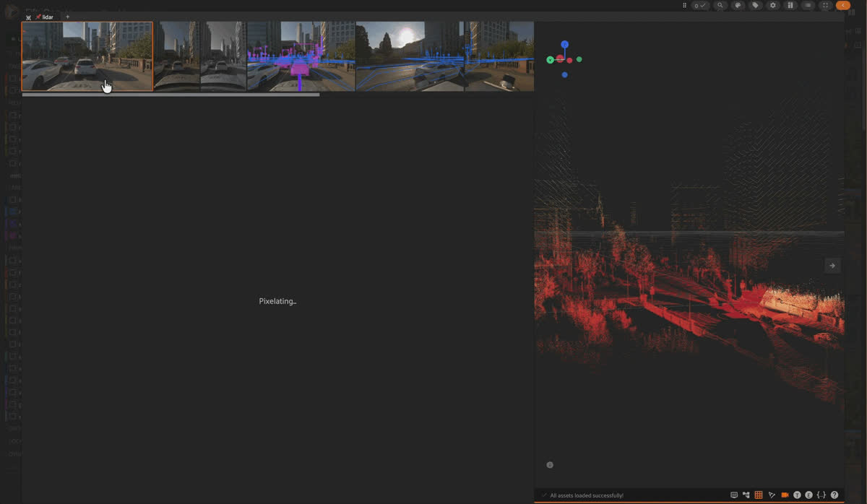
Task: Toggle fullscreen mode icon
Action: tap(826, 5)
